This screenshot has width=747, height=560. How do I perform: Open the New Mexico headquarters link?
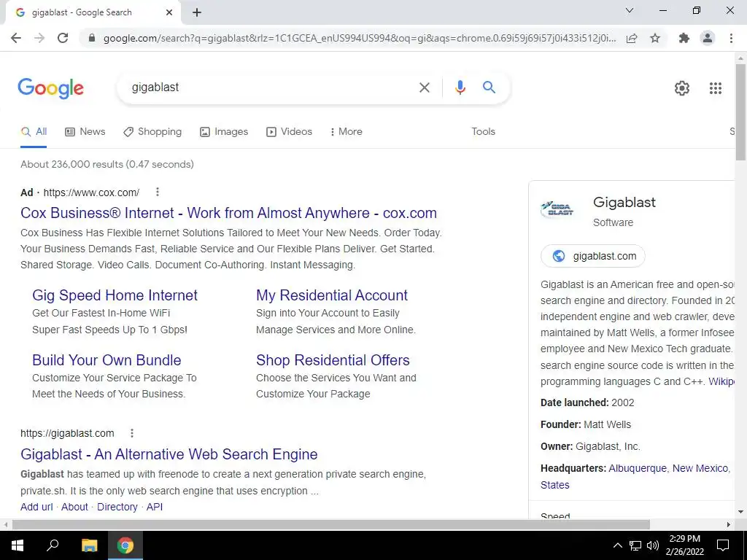700,469
